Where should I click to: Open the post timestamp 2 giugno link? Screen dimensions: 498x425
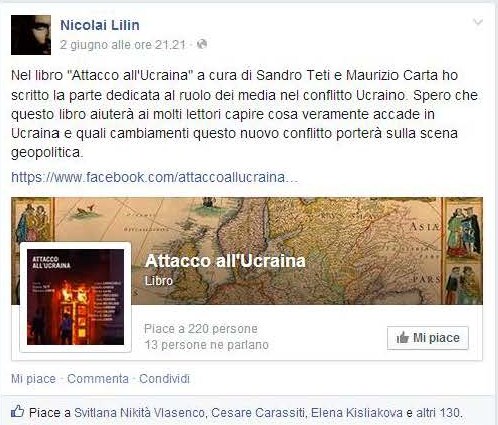[x=122, y=45]
